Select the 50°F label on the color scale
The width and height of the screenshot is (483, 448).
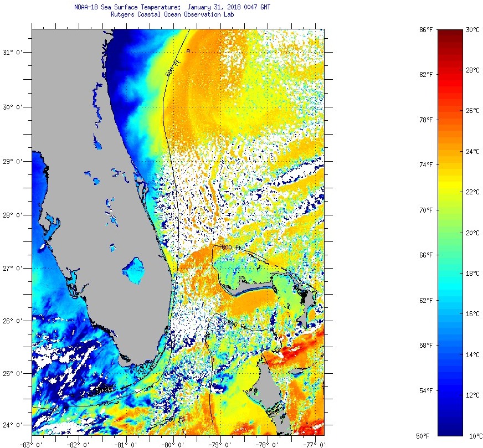[x=425, y=436]
